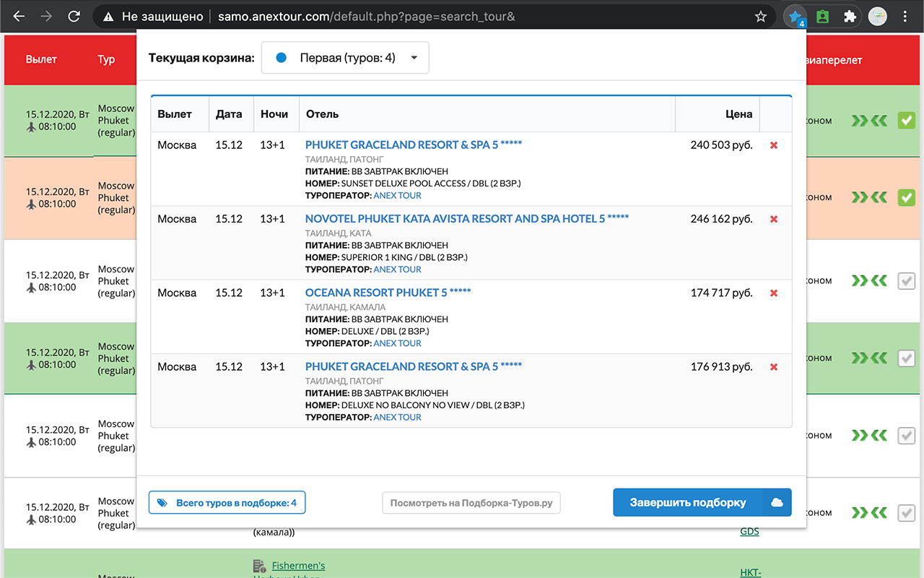
Task: Go back to previous page
Action: tap(19, 16)
